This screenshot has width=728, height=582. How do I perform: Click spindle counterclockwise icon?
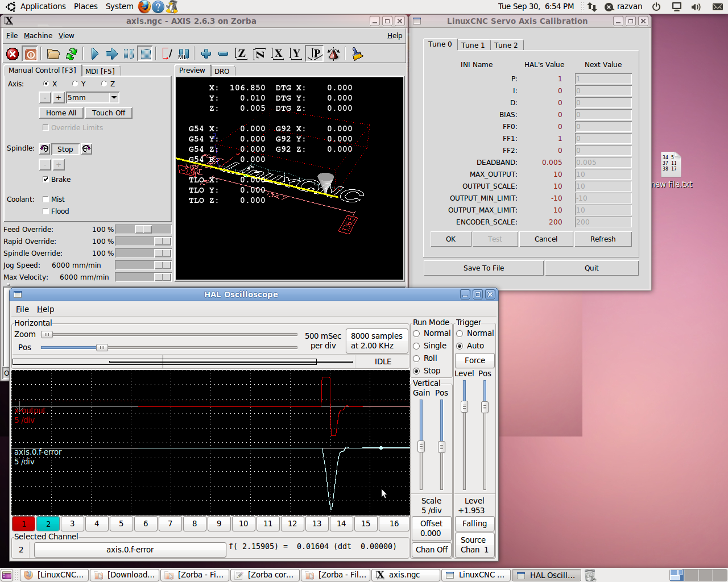click(x=44, y=149)
